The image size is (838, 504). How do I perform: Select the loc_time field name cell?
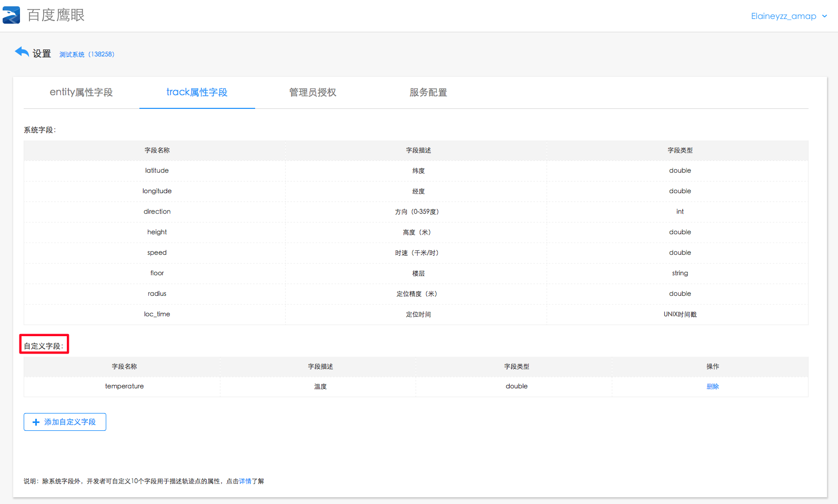click(157, 315)
